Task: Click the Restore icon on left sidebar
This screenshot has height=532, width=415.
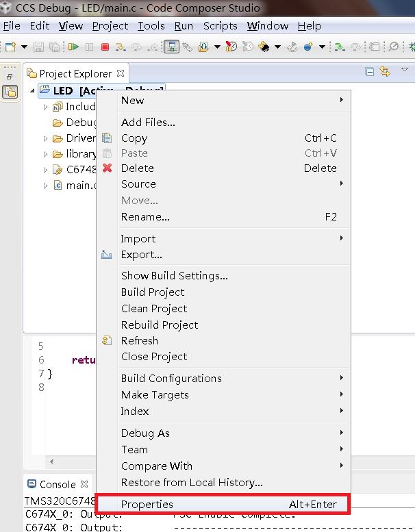Action: tap(10, 77)
